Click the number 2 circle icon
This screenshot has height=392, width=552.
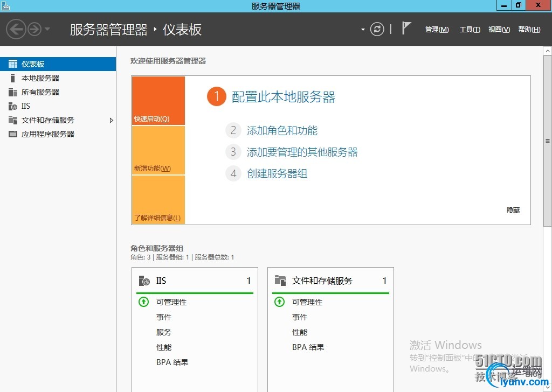[x=233, y=130]
